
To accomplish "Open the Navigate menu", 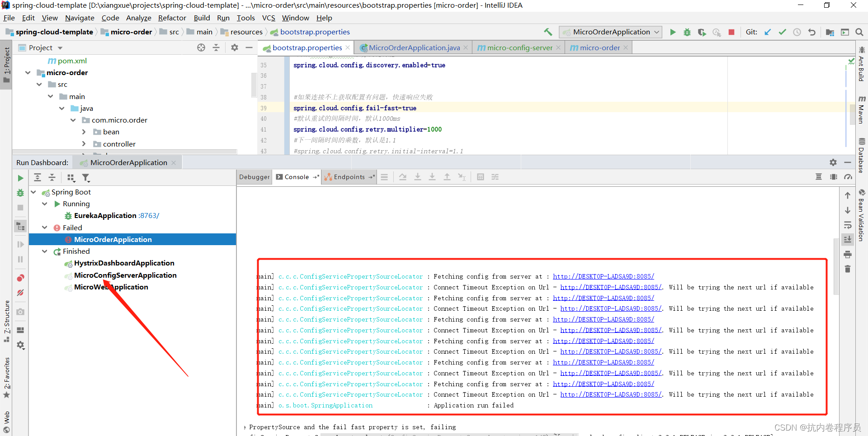I will coord(80,18).
